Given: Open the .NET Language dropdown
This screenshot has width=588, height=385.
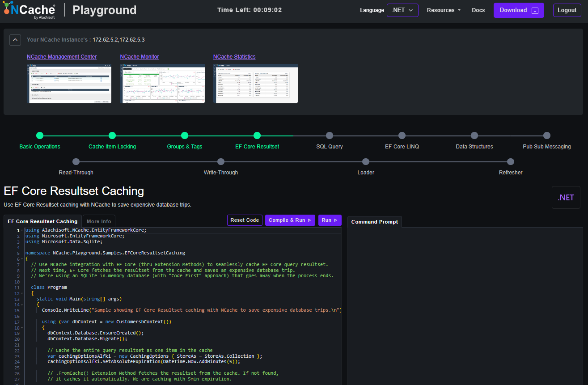Looking at the screenshot, I should 402,10.
